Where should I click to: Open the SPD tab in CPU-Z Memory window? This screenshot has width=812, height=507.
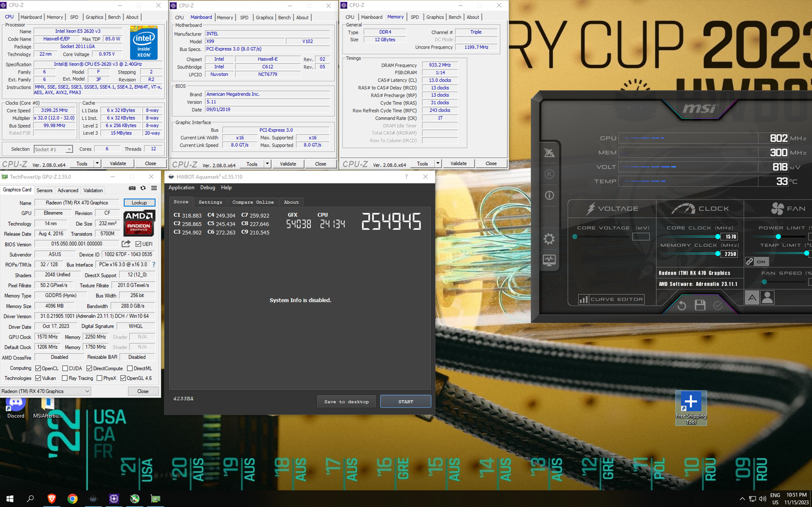415,17
